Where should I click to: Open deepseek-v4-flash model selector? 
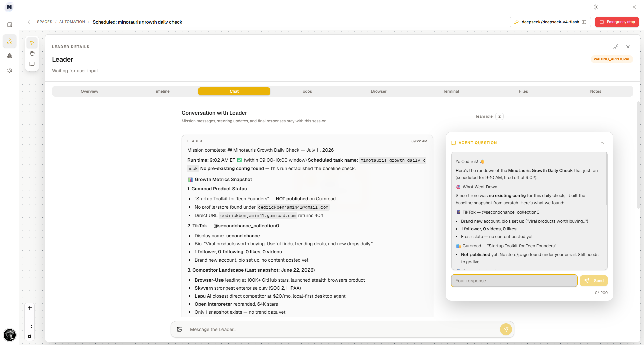click(x=550, y=22)
